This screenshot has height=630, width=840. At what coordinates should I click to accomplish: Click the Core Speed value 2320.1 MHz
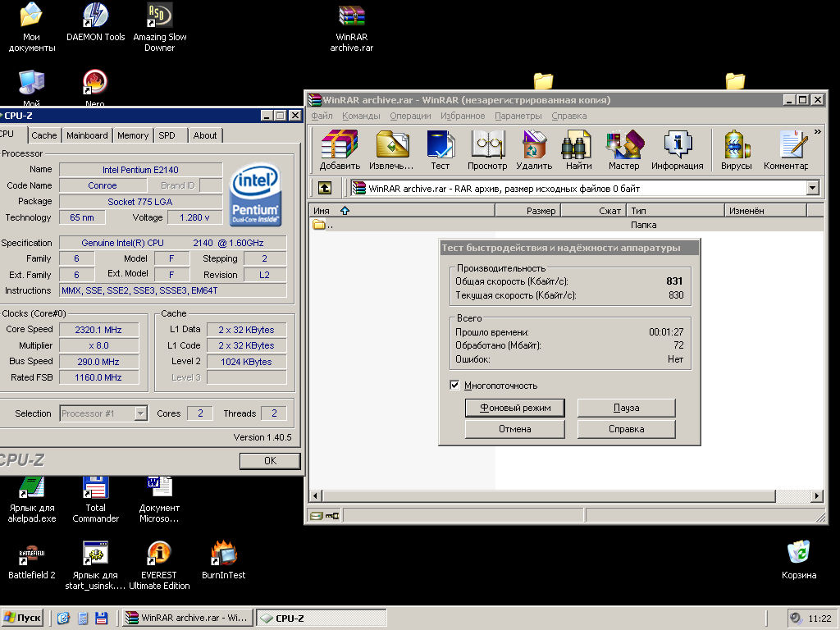click(98, 330)
